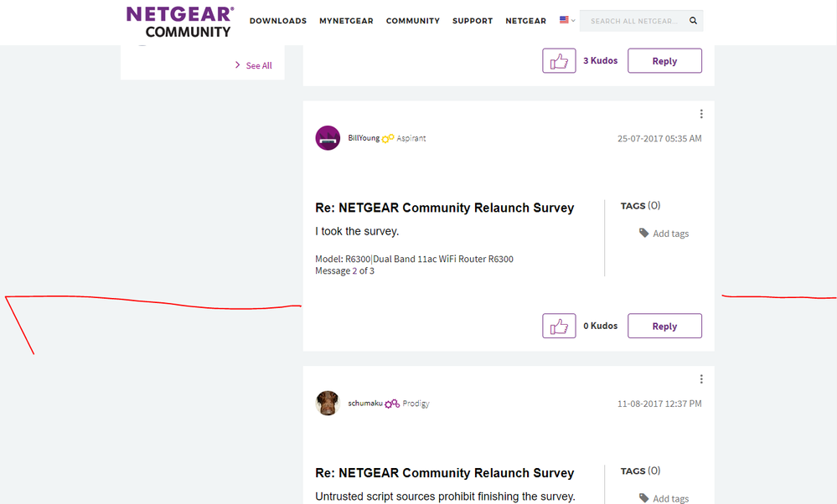Open Message 2 link of BillYoung's post
Screen dimensions: 837x504
coord(354,271)
